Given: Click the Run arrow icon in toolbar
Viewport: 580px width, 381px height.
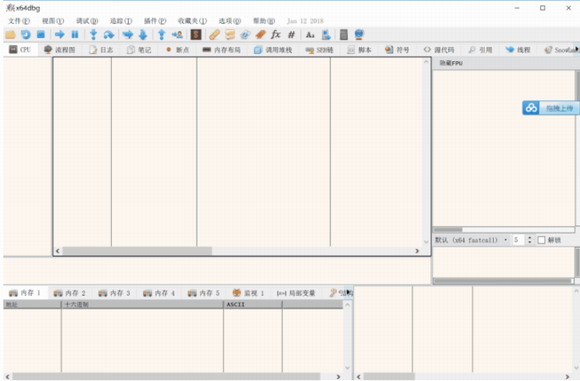Looking at the screenshot, I should coord(59,35).
